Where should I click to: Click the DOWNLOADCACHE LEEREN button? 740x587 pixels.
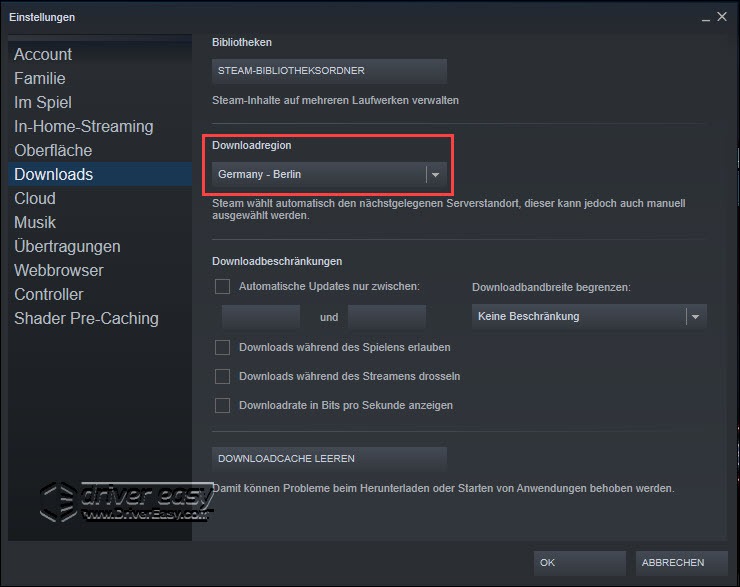329,459
